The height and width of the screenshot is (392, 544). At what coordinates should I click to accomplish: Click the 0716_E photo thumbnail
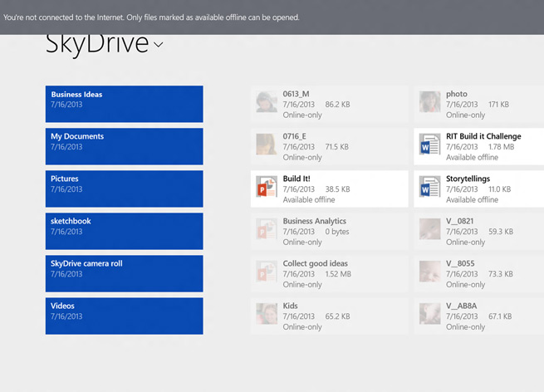pyautogui.click(x=267, y=144)
